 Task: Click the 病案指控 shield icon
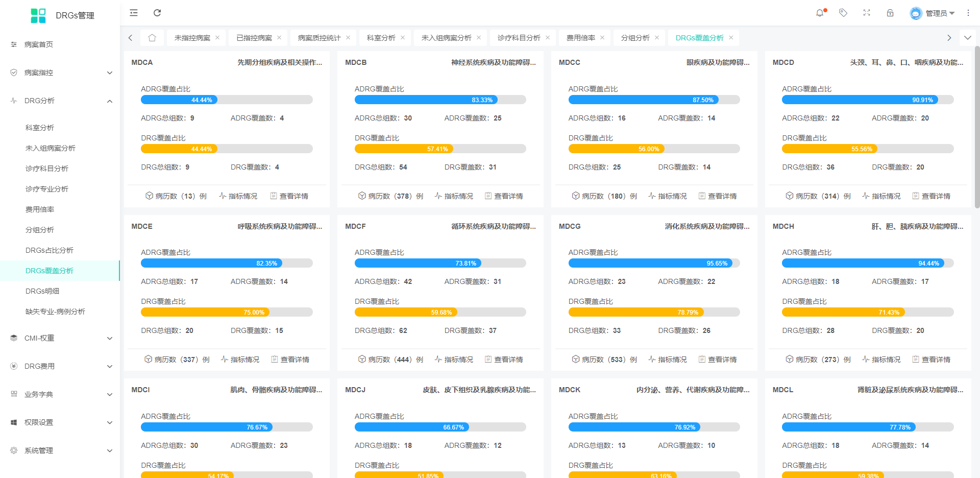pyautogui.click(x=14, y=73)
